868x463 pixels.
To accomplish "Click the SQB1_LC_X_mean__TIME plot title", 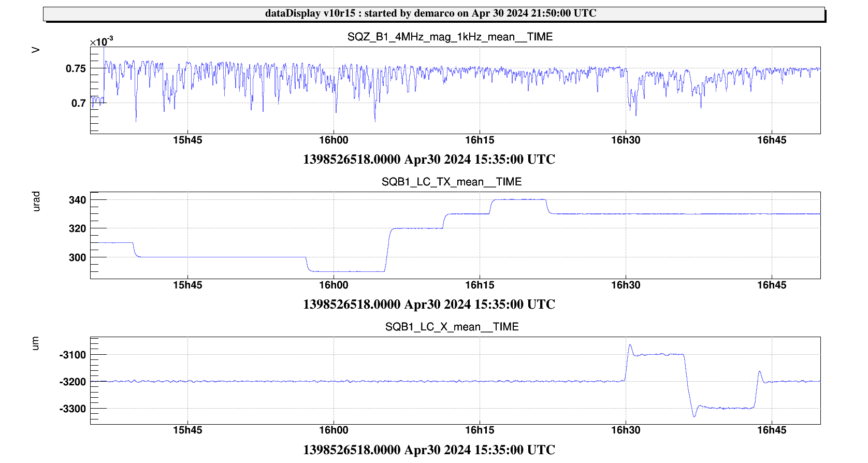I will [x=452, y=327].
